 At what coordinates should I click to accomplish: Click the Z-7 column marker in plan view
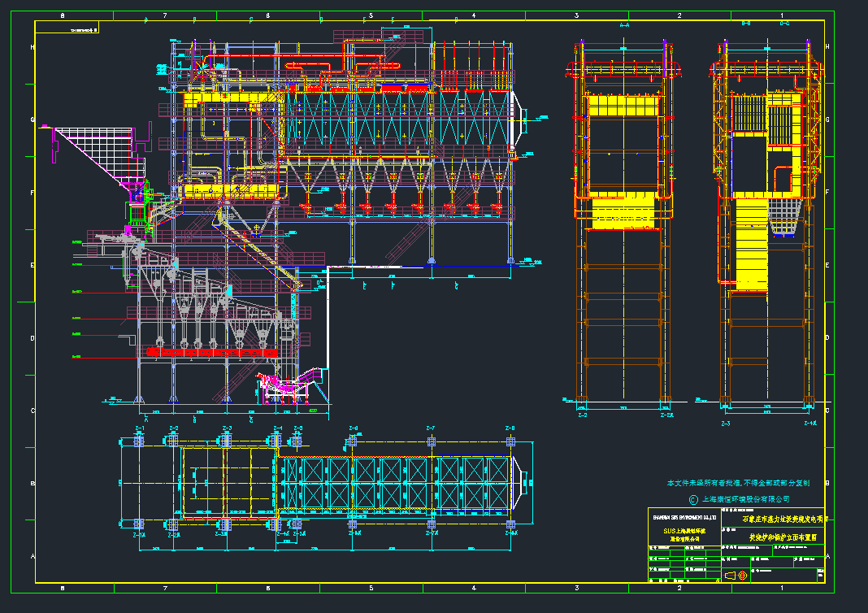[x=431, y=428]
